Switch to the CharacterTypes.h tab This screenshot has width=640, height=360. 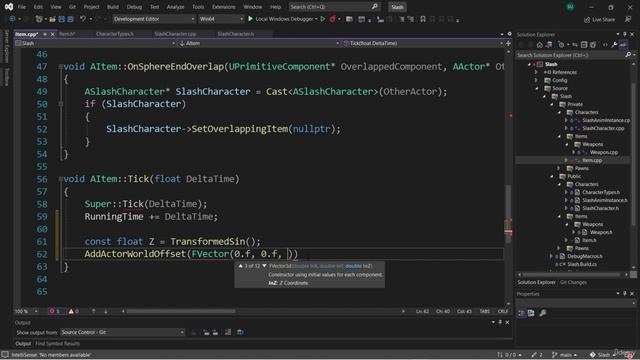point(115,34)
